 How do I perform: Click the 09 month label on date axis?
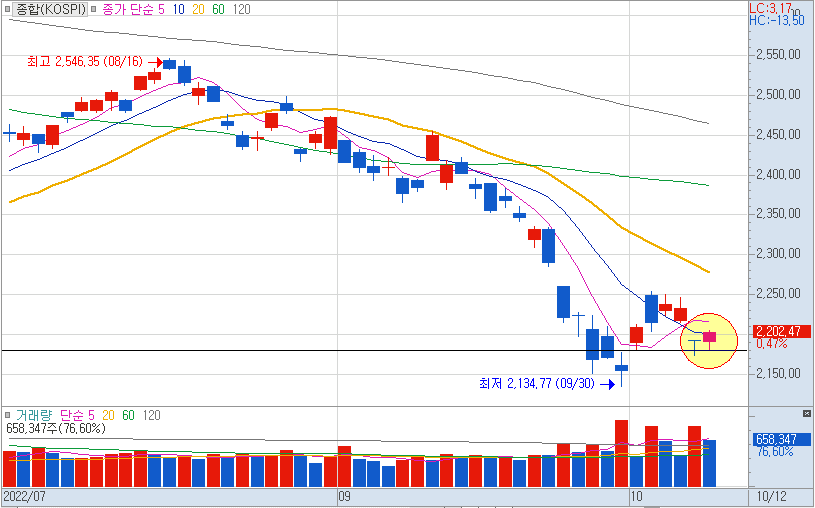pyautogui.click(x=344, y=496)
